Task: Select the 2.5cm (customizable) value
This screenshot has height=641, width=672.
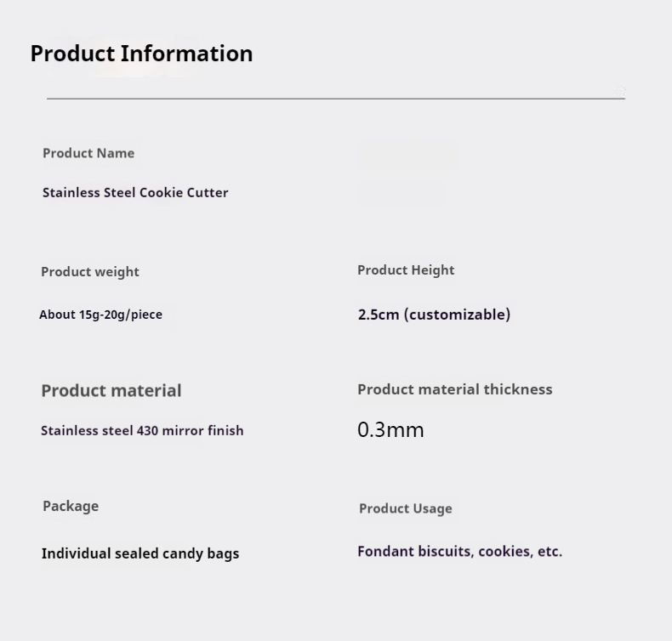Action: tap(434, 315)
